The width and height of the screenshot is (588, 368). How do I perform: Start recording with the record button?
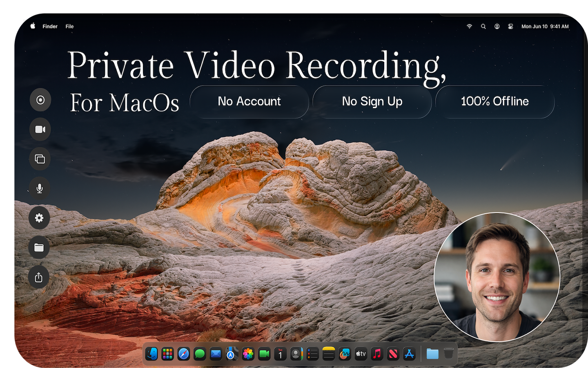pyautogui.click(x=40, y=100)
